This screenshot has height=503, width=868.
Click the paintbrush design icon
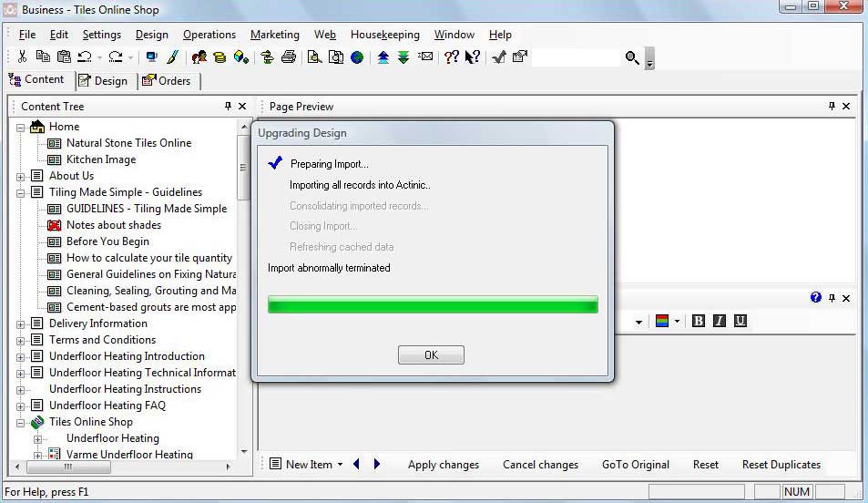point(172,56)
